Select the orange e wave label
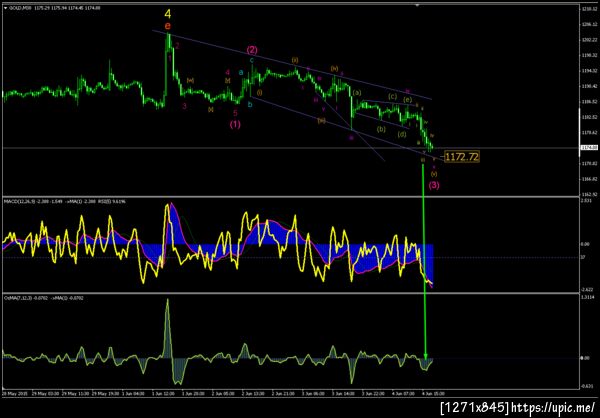The image size is (600, 418). pos(168,26)
